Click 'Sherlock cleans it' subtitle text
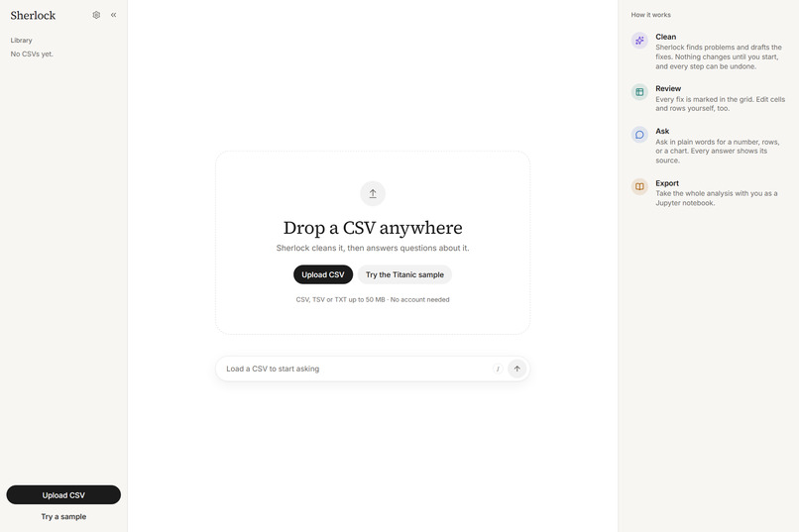Screen dimensions: 799x532 (373, 248)
